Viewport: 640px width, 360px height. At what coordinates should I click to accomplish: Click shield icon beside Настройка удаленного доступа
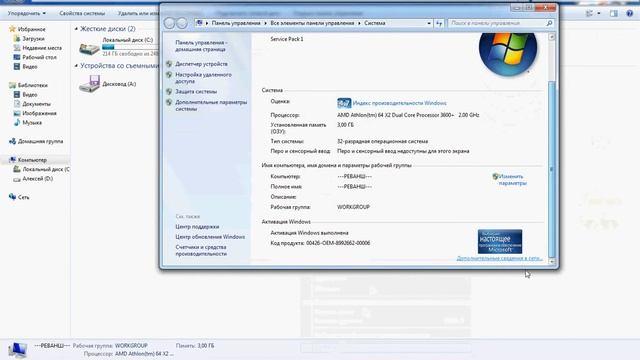click(x=169, y=75)
